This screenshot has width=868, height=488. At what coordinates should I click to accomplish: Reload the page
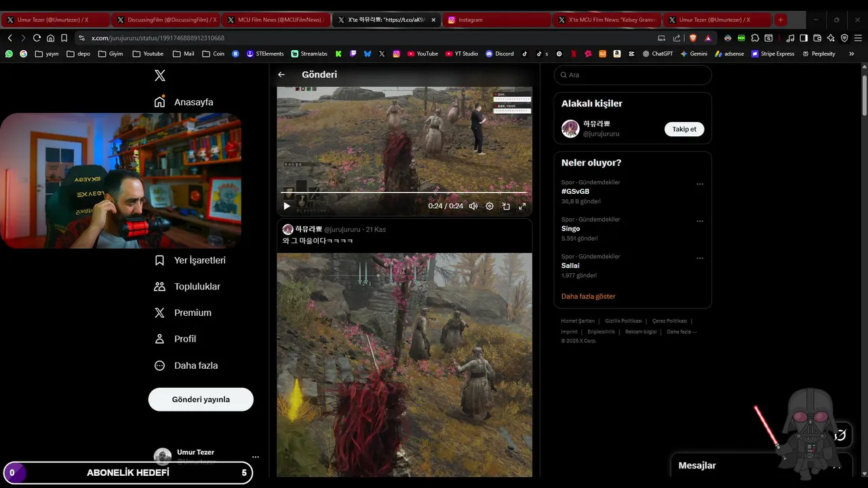[37, 38]
